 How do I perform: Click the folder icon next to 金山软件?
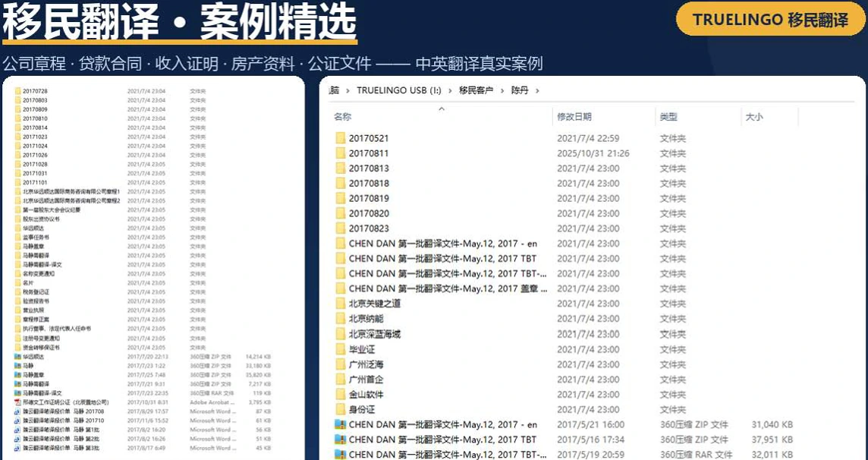pyautogui.click(x=341, y=394)
